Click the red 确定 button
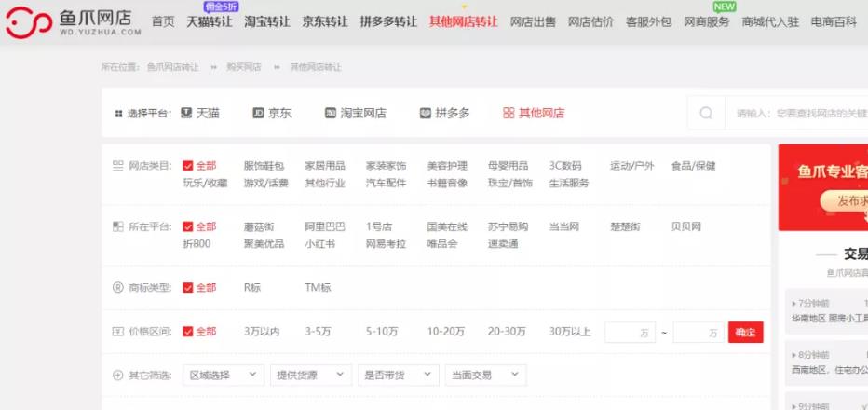 [745, 333]
